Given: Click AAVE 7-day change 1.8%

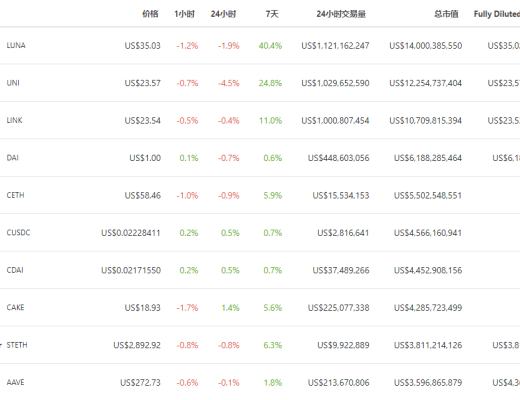Looking at the screenshot, I should 272,382.
